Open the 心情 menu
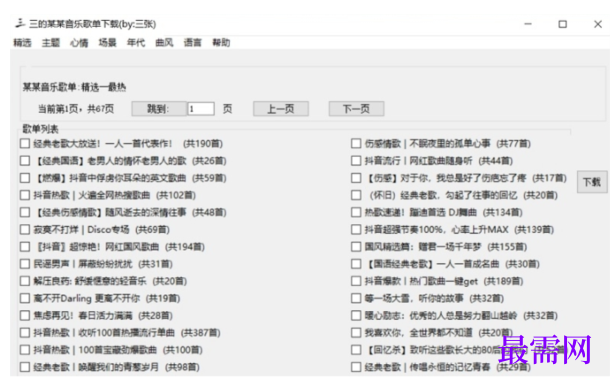610x381 pixels. [x=79, y=42]
